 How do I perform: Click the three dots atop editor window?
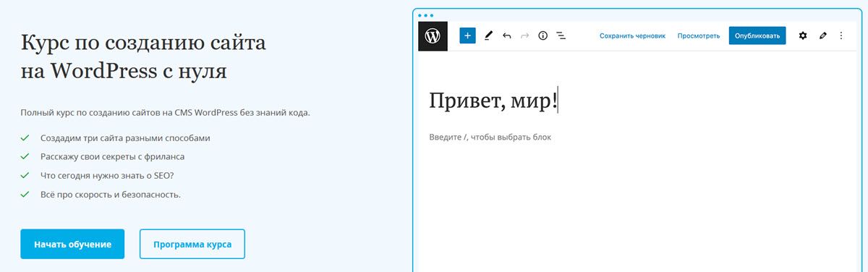coord(426,15)
